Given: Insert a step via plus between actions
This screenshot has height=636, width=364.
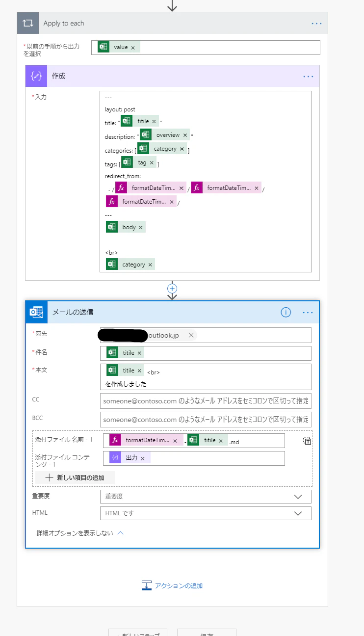Looking at the screenshot, I should pos(172,288).
